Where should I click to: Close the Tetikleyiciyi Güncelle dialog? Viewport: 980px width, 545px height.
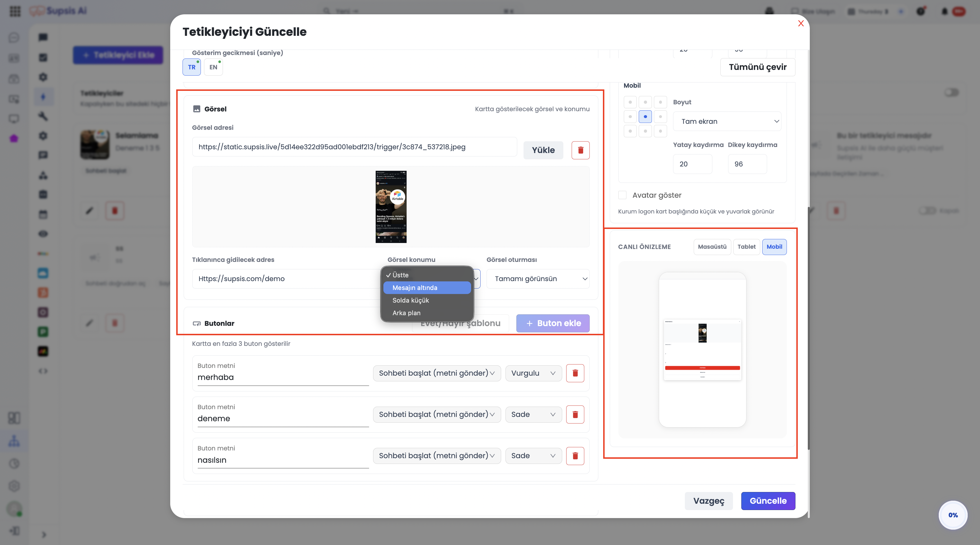[x=801, y=23]
